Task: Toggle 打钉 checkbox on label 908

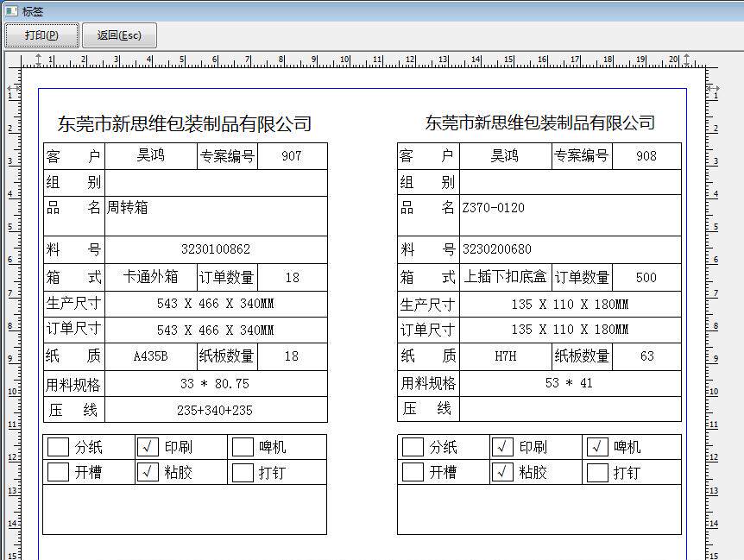Action: click(597, 472)
